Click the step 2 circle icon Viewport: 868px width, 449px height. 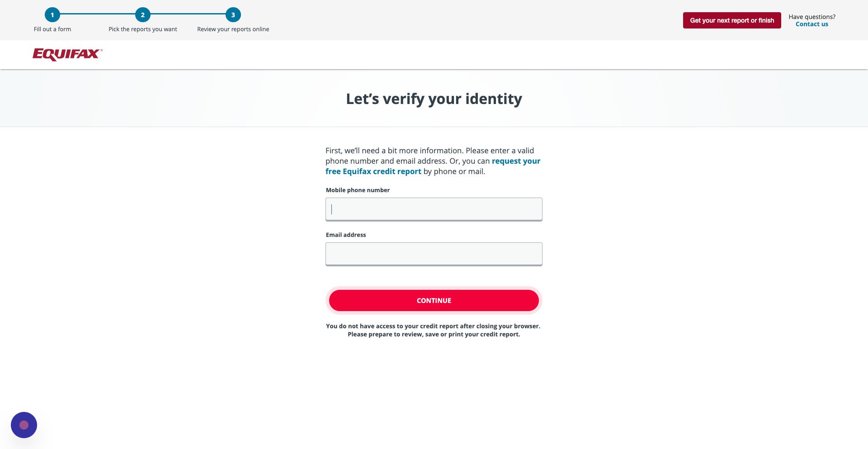tap(143, 15)
